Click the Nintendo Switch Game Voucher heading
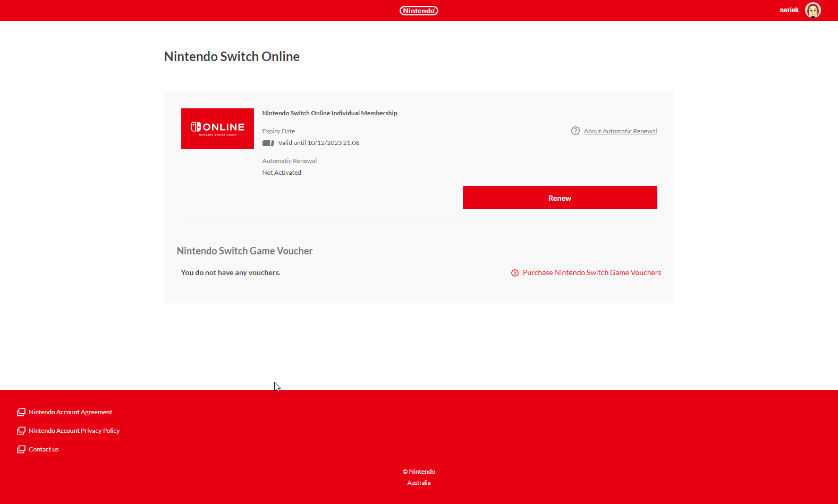The image size is (838, 504). click(244, 251)
